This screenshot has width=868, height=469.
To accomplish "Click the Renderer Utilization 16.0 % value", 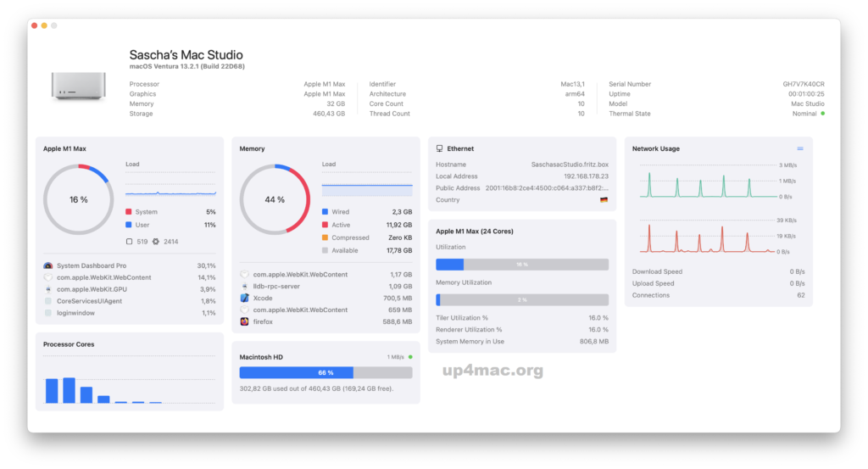I will [x=598, y=329].
